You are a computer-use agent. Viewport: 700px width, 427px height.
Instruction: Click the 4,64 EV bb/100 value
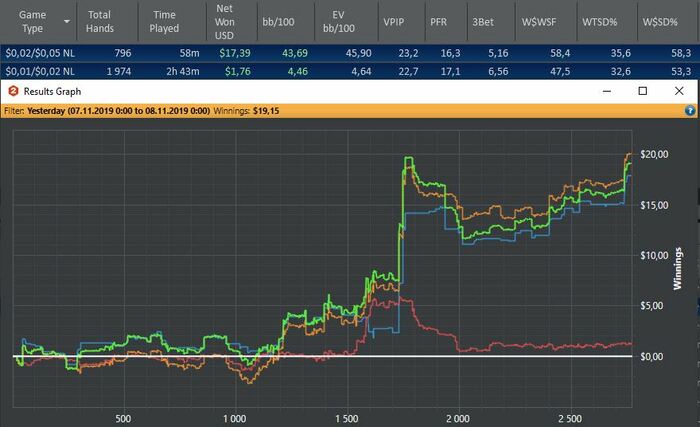click(x=361, y=71)
